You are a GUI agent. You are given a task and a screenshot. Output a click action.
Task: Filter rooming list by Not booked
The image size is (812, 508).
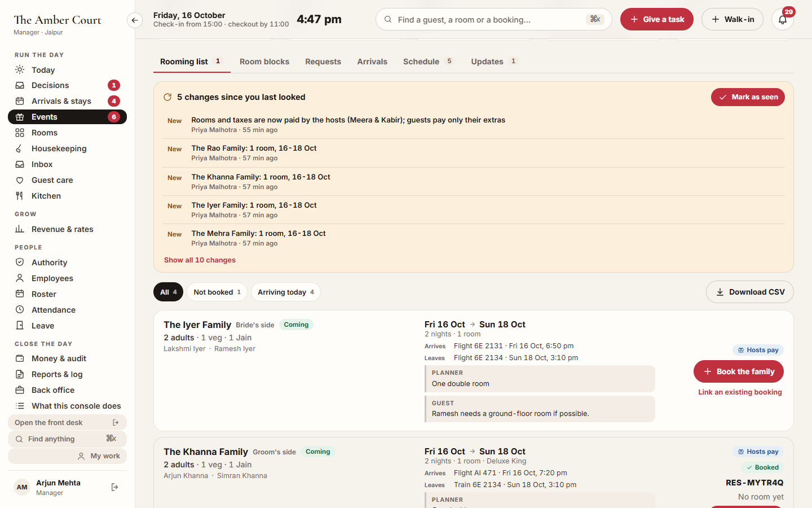pos(217,292)
